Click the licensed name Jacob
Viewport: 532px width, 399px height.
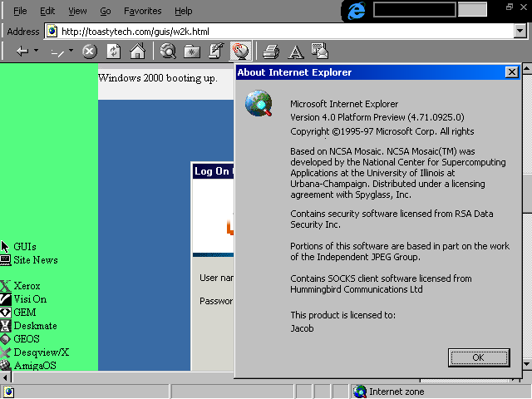click(x=302, y=328)
